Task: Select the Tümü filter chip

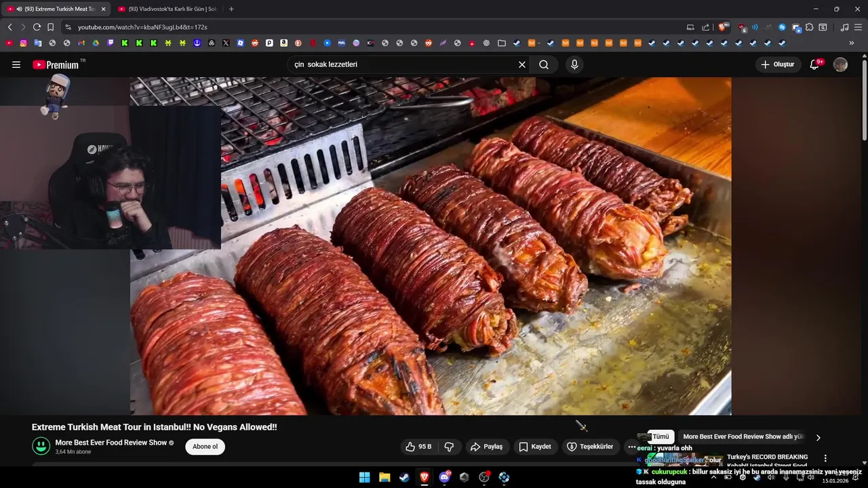Action: pos(660,436)
